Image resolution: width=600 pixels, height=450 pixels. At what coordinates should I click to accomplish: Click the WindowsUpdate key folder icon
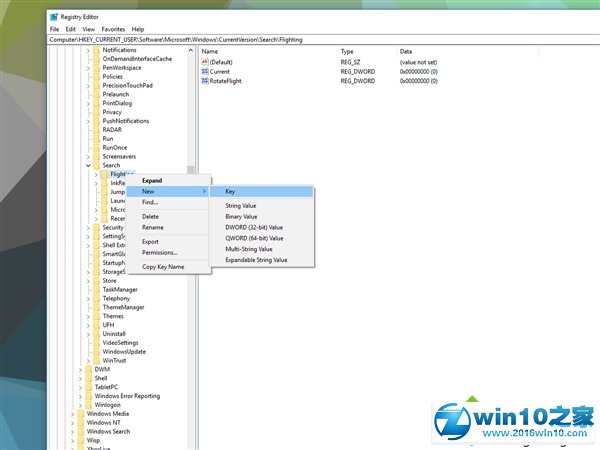click(96, 351)
